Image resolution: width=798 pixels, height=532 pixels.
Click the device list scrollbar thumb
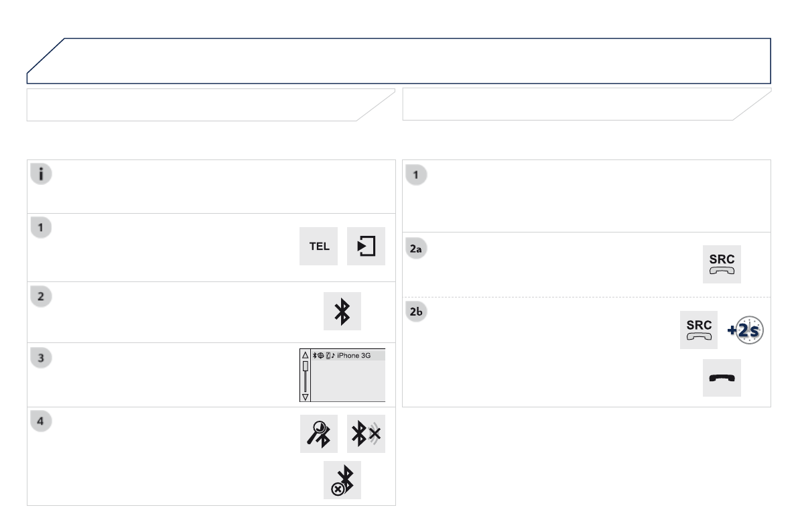(x=305, y=367)
